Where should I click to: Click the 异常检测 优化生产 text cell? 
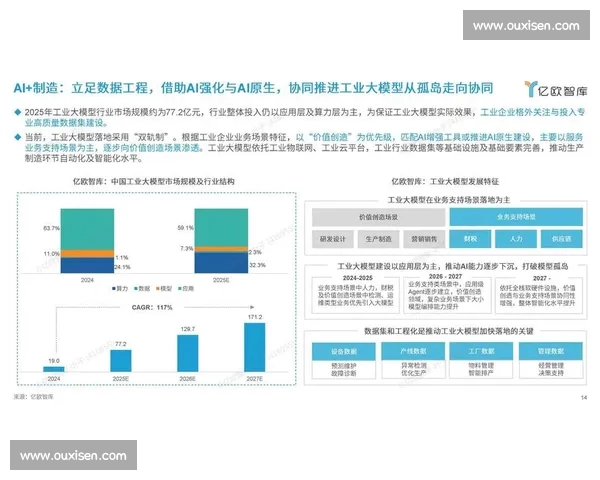(413, 369)
